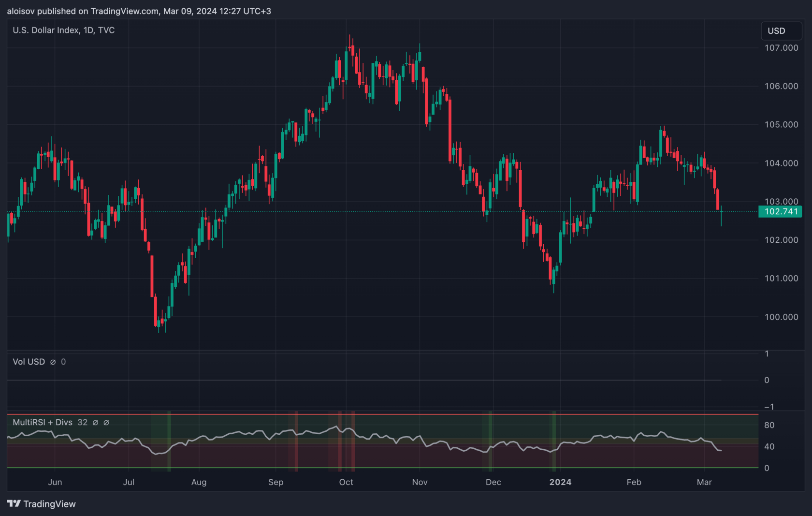Click the TradingView wordmark text
The image size is (812, 516).
[49, 504]
